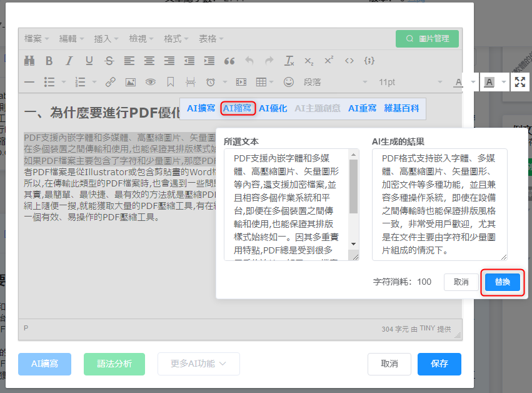Insert anchor bookmark
Viewport: 532px width, 393px height.
click(x=171, y=82)
